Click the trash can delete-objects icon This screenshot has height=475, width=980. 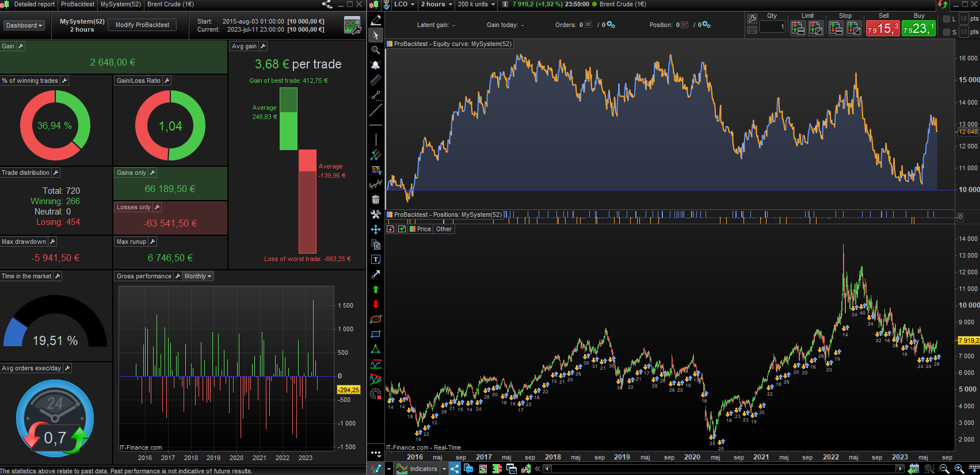376,200
